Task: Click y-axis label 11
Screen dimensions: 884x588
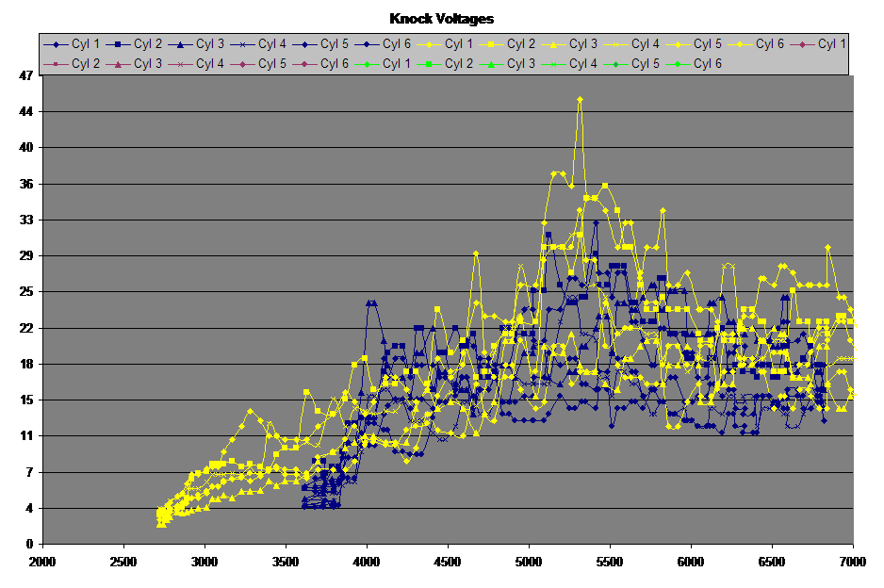Action: (x=26, y=436)
